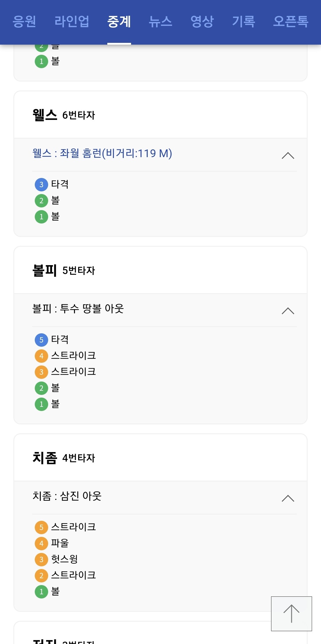Select orange pitch 3 헛스윙 badge for 치좀
Screen dimensions: 321x644
click(41, 559)
